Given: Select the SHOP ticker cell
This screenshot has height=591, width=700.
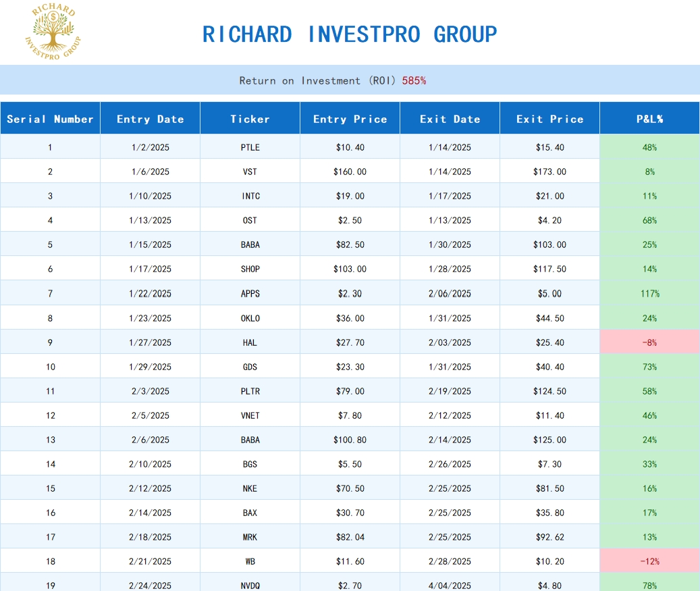Looking at the screenshot, I should click(250, 268).
